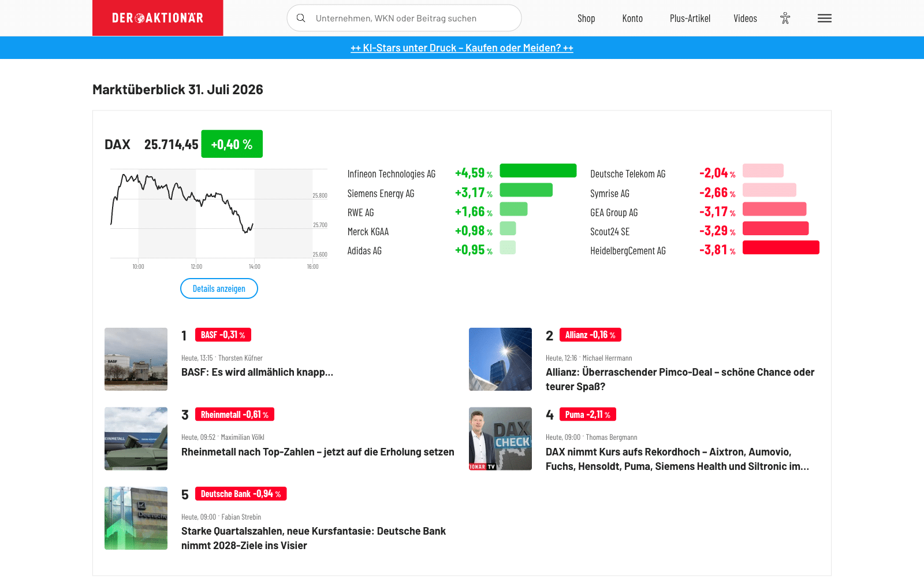Open the Allianz Pimco-Deal headline
Image resolution: width=924 pixels, height=578 pixels.
680,379
